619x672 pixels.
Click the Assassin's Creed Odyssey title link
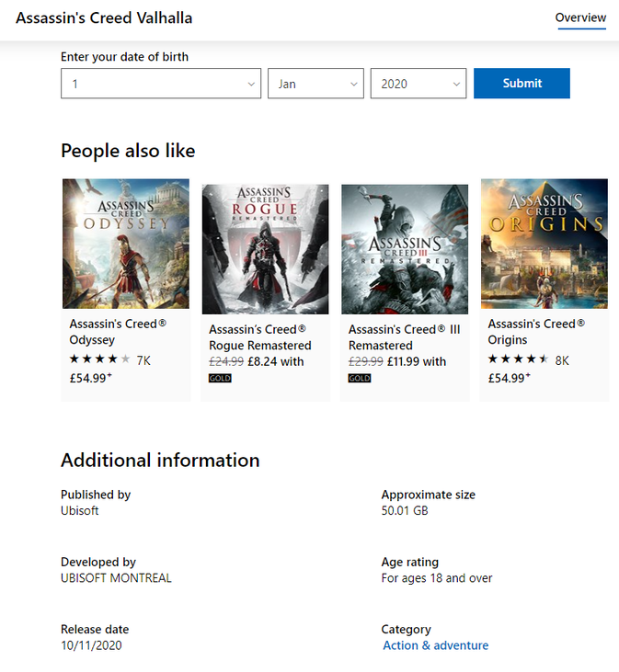(x=118, y=331)
